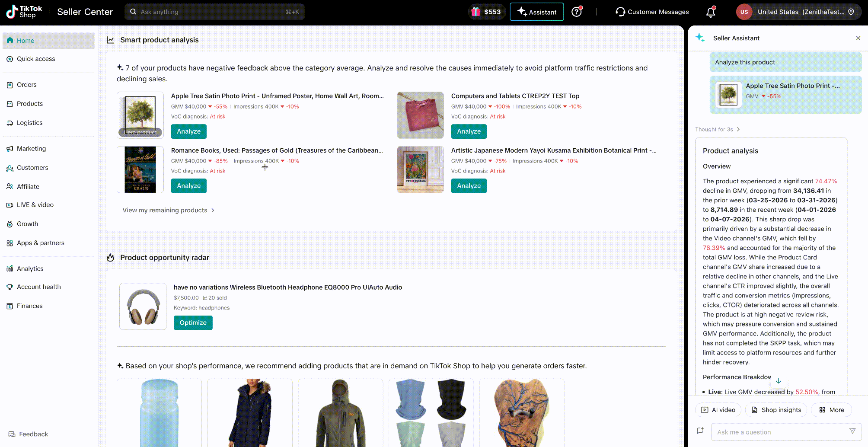Close the Seller Assistant panel

coord(858,38)
